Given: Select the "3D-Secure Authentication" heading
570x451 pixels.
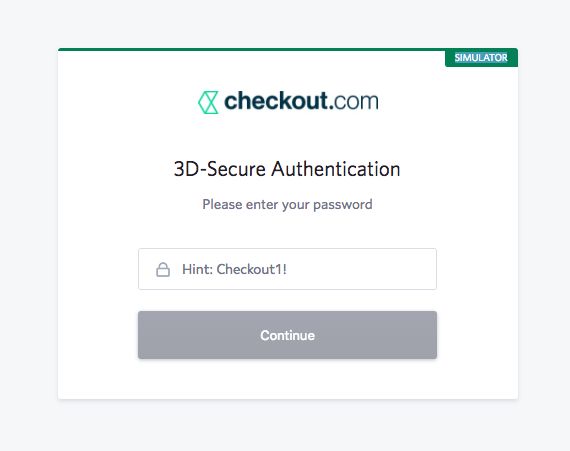Looking at the screenshot, I should click(x=287, y=169).
